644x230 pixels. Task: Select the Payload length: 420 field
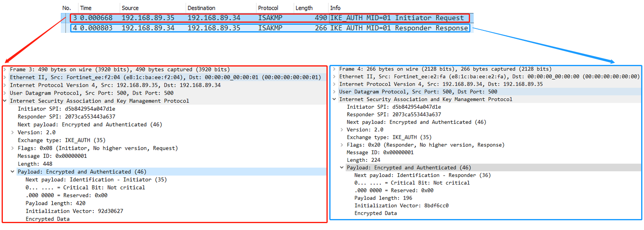pyautogui.click(x=56, y=203)
